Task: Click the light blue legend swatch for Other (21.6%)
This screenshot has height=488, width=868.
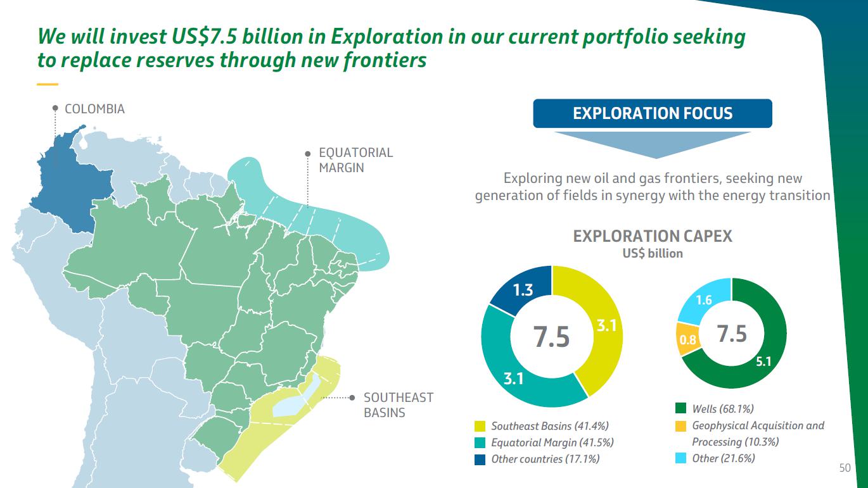Action: (x=681, y=458)
